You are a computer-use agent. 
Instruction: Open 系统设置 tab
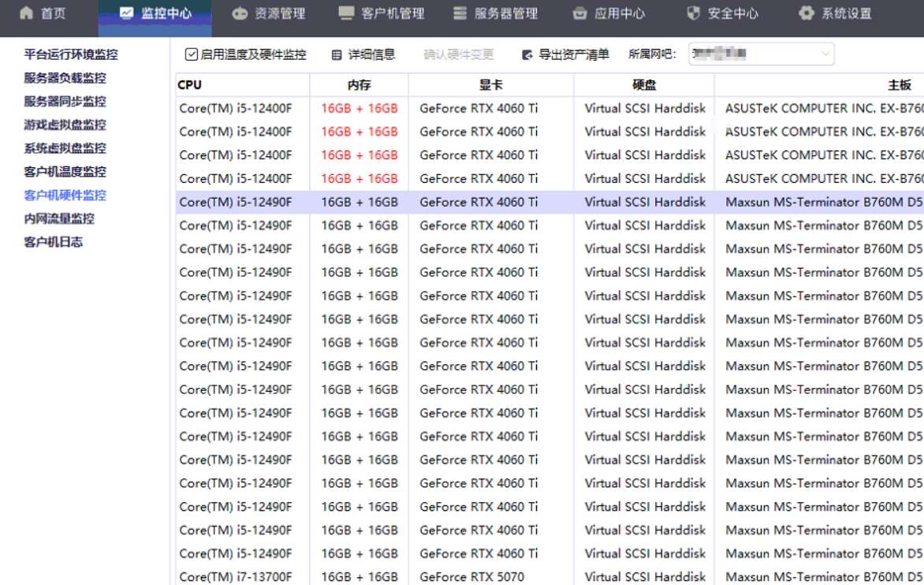point(835,13)
